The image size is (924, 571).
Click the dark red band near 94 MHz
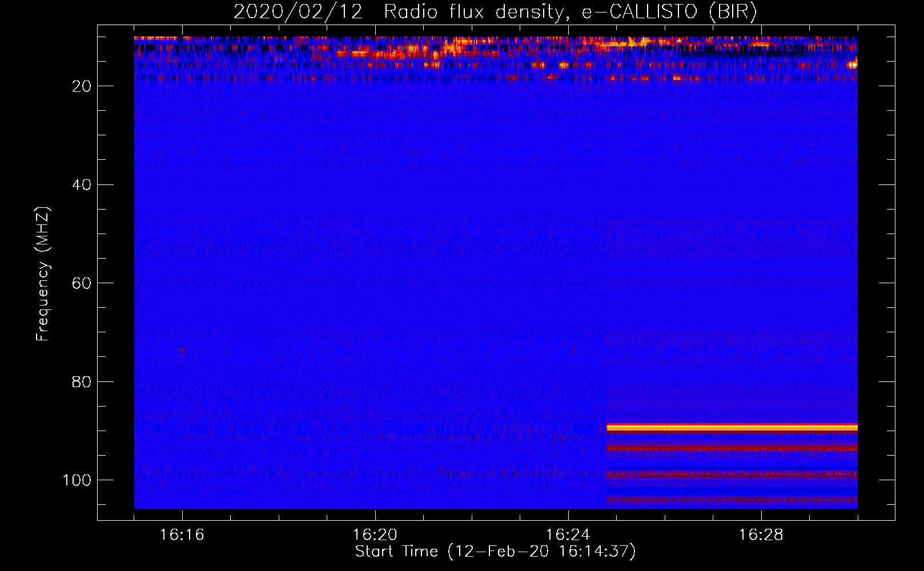732,448
